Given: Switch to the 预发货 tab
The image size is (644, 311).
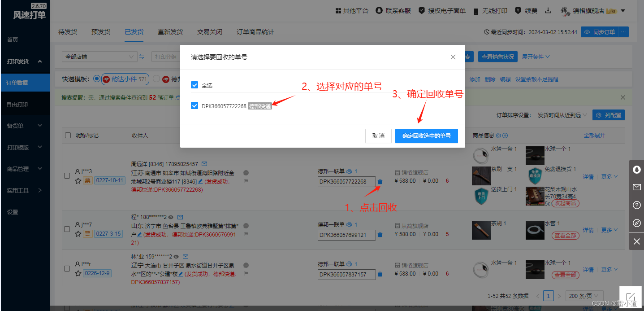Looking at the screenshot, I should pyautogui.click(x=101, y=32).
